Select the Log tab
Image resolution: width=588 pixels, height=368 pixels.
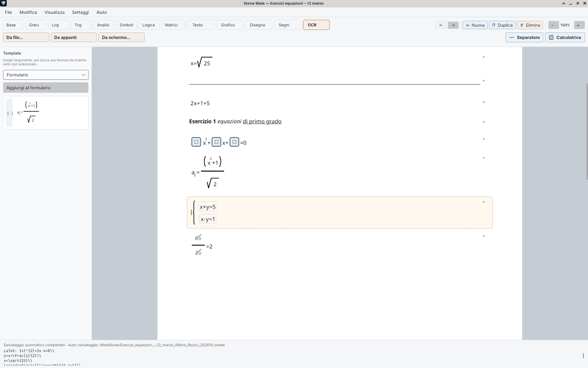pos(59,25)
